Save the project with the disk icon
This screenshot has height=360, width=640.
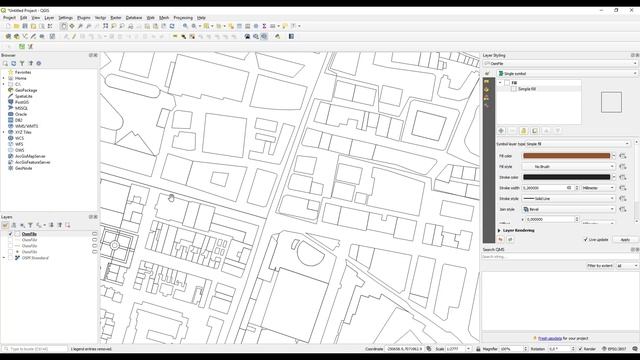[25, 26]
